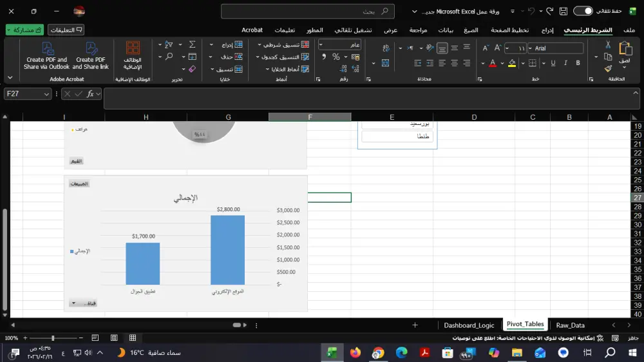The image size is (644, 362).
Task: Open the Insert cells dropdown (إدراج)
Action: (x=227, y=44)
